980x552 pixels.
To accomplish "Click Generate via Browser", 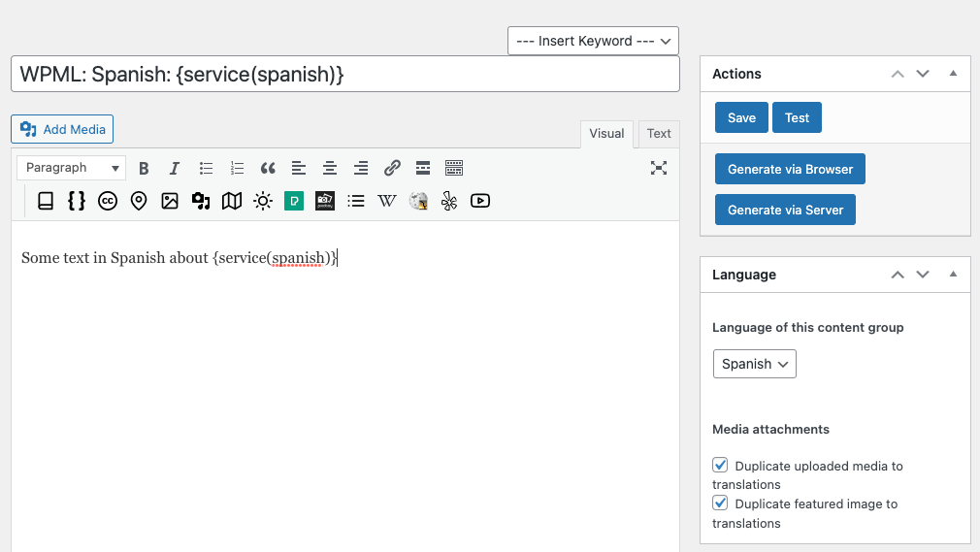I will [790, 169].
